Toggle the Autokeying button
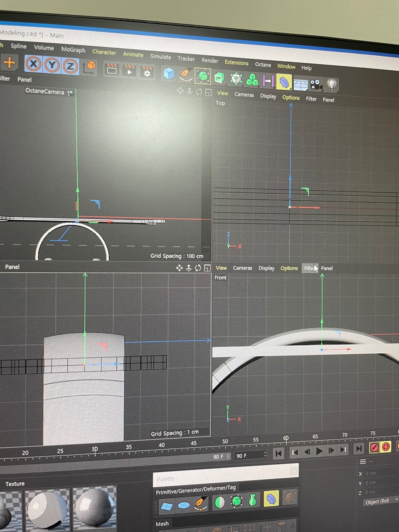Screen dimensions: 399x532 [x=386, y=447]
